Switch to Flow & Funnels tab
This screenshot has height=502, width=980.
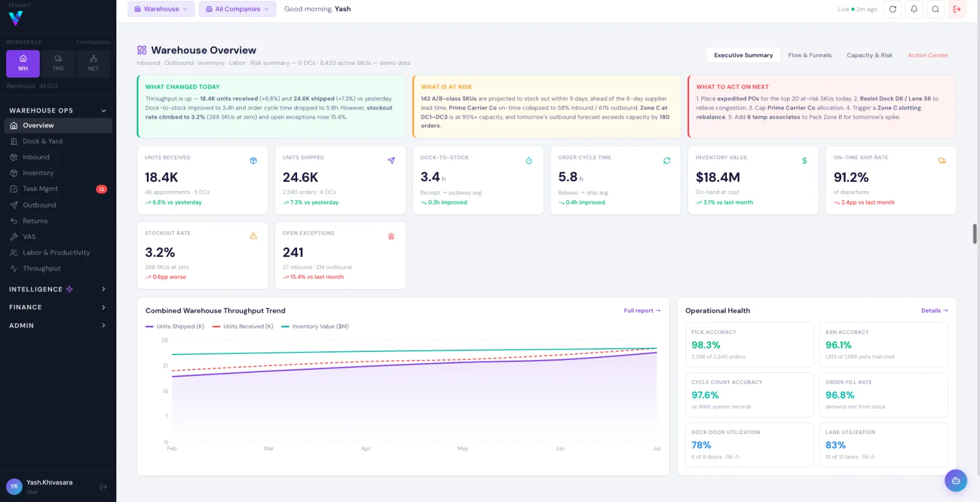(x=810, y=55)
